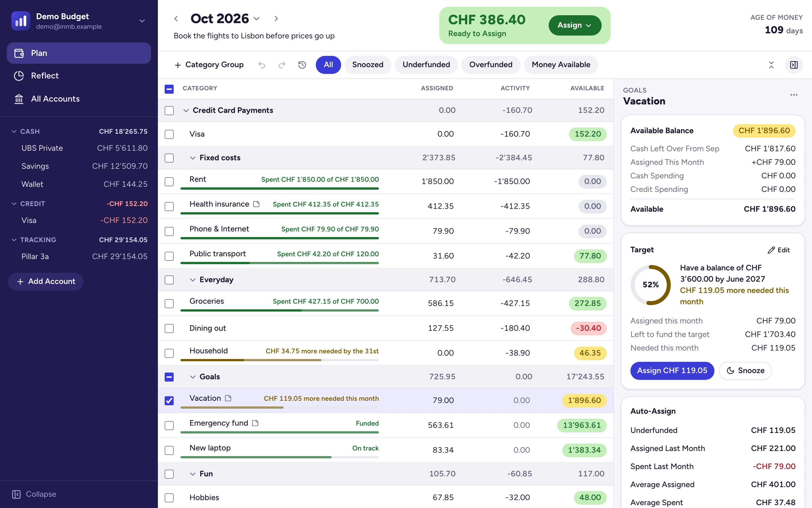Select the Money Available filter
Viewport: 812px width, 508px height.
[x=561, y=65]
